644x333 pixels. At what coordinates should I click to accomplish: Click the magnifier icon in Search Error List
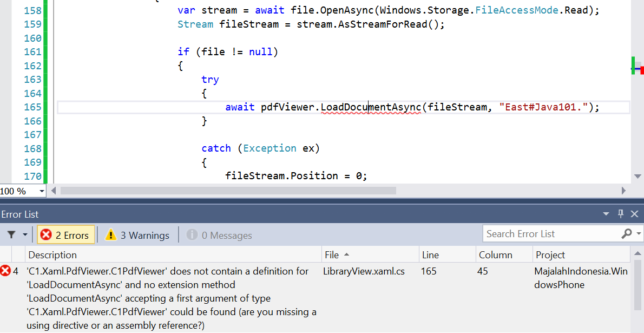[x=627, y=233]
